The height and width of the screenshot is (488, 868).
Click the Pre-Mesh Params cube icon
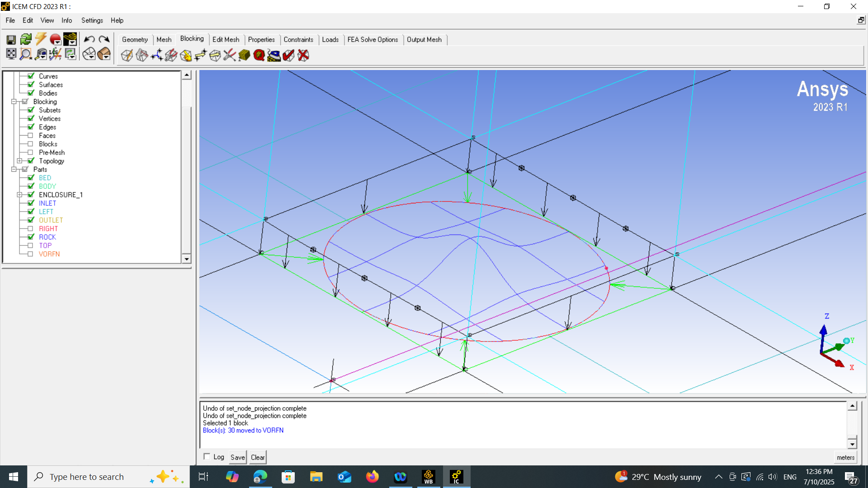[244, 55]
